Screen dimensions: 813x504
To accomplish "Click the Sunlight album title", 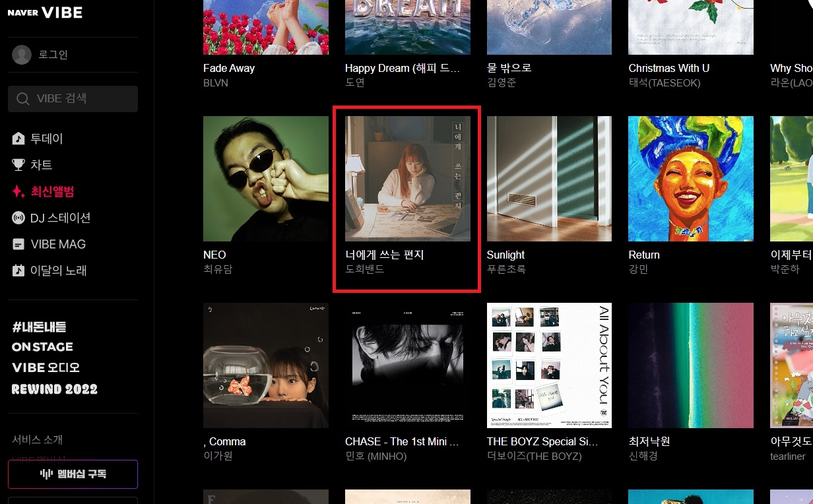I will pos(506,255).
